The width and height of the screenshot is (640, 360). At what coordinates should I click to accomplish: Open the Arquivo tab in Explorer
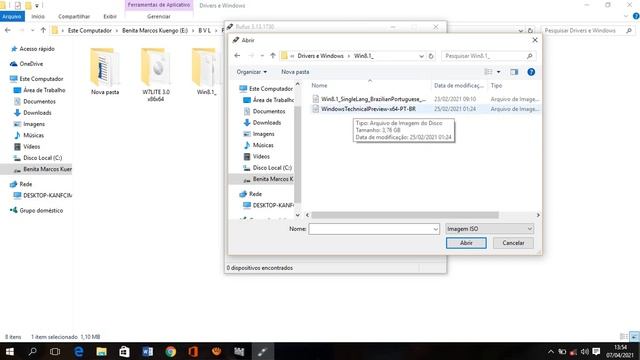12,16
